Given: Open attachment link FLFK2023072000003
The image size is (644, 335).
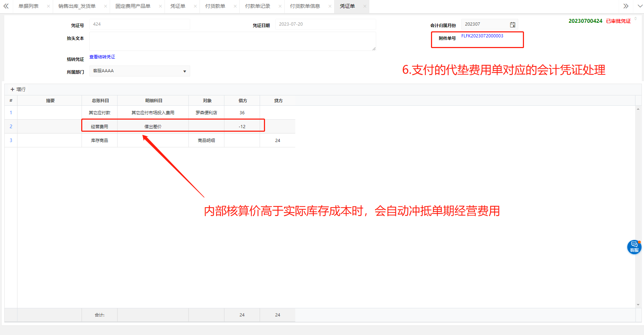Looking at the screenshot, I should [482, 36].
